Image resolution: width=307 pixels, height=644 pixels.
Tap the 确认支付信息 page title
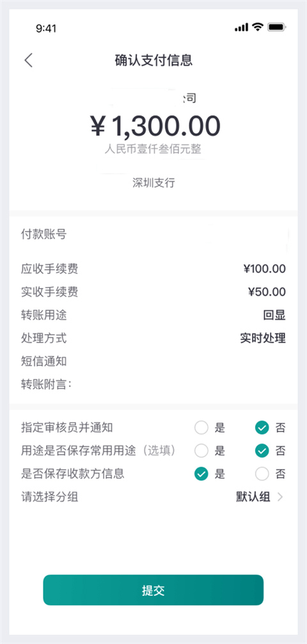pos(153,60)
